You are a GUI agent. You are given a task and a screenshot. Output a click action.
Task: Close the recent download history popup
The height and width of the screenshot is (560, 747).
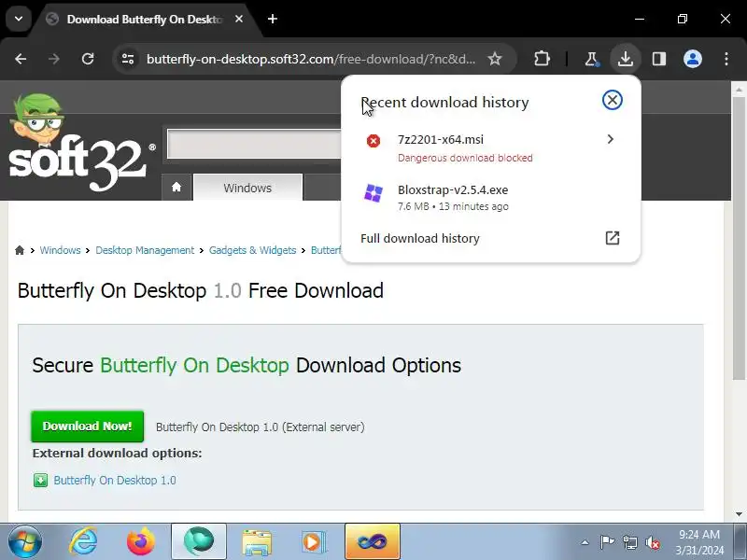613,100
